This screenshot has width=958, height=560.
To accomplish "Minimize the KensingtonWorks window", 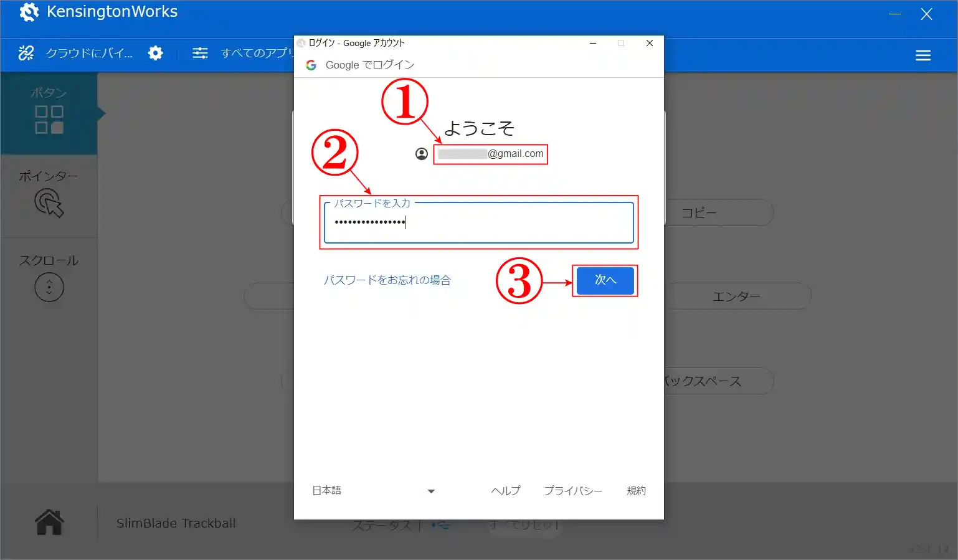I will click(895, 14).
